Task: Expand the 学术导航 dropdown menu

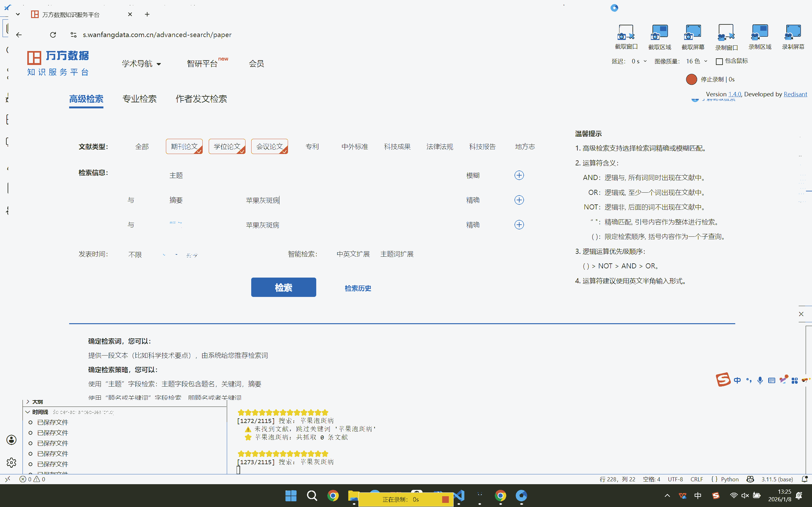Action: (x=141, y=64)
